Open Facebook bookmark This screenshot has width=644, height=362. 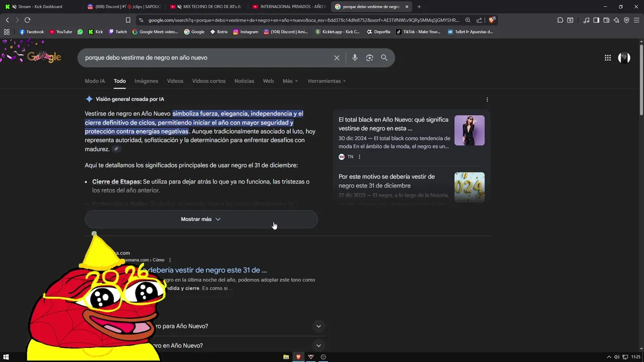[32, 32]
